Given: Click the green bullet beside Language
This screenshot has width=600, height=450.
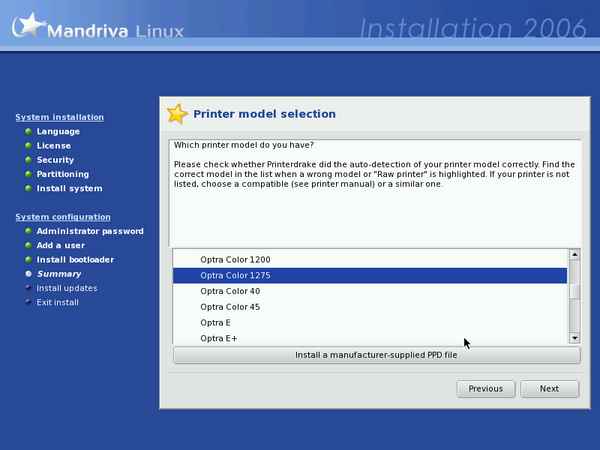Looking at the screenshot, I should click(x=28, y=132).
